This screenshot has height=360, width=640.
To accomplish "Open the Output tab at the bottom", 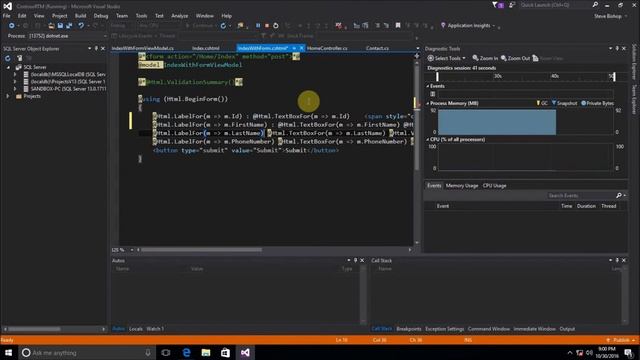I will 567,329.
